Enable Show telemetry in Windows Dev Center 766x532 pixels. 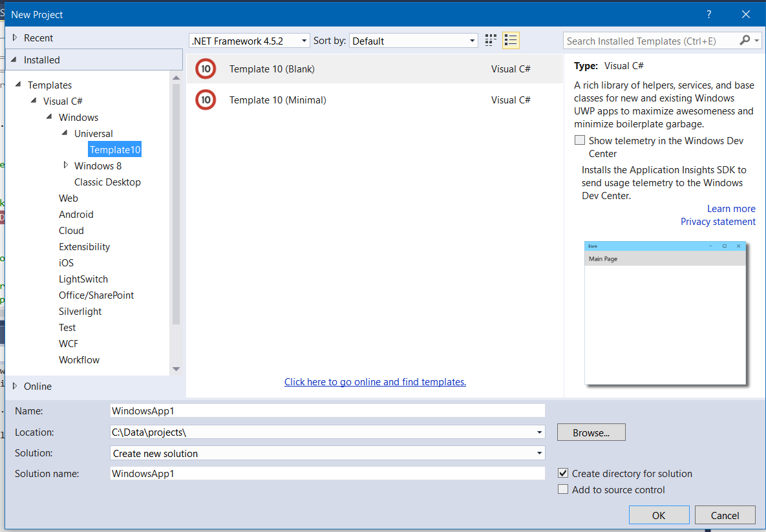point(580,140)
